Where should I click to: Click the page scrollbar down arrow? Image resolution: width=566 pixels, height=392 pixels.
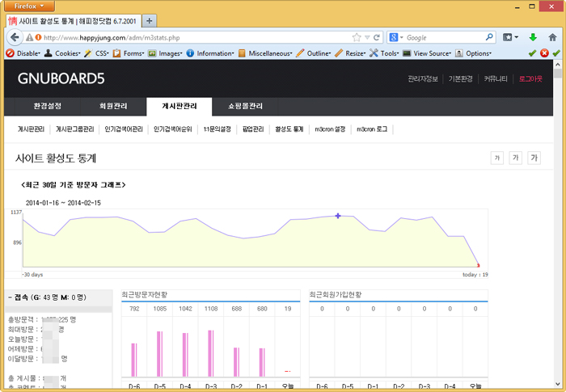558,384
